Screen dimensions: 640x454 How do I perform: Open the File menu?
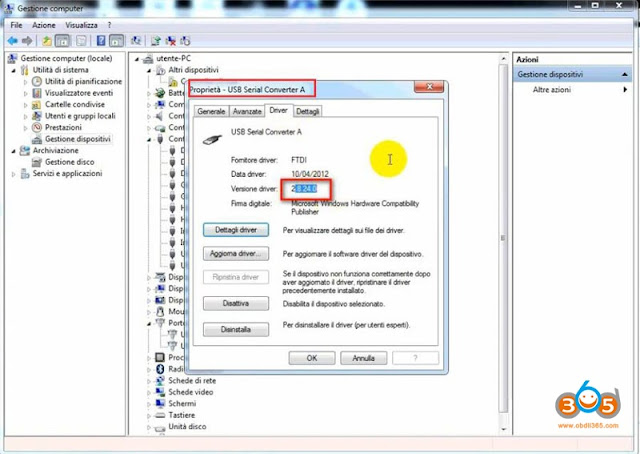point(16,25)
